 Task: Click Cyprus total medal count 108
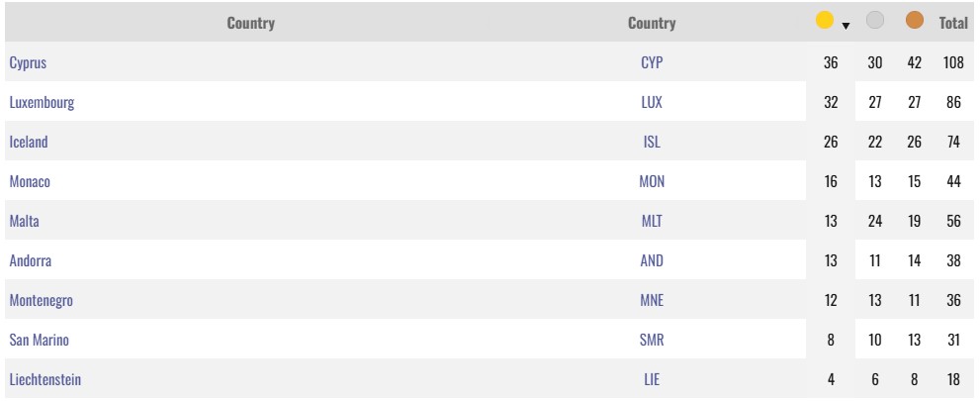[x=953, y=62]
